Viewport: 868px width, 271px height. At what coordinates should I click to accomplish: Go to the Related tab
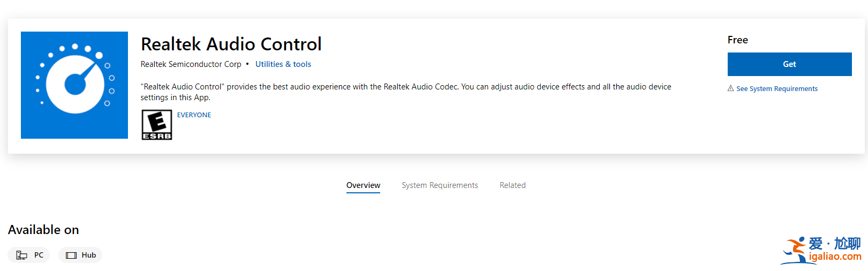tap(512, 185)
